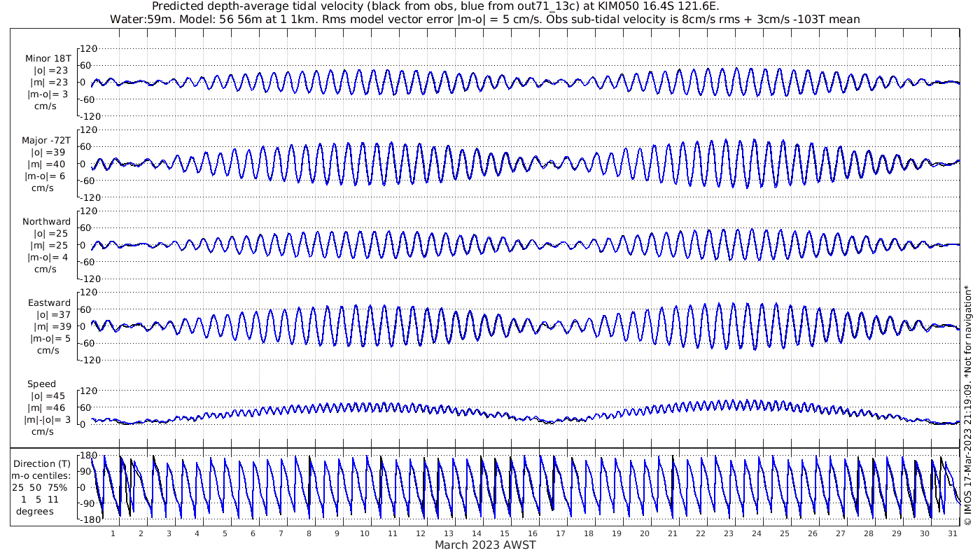Select day 15 tick on the time axis
The width and height of the screenshot is (980, 560).
click(505, 533)
